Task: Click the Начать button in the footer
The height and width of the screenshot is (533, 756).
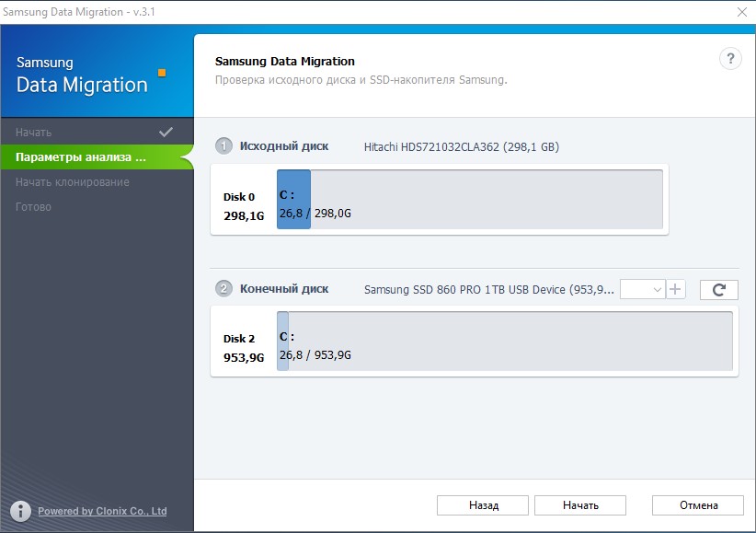Action: pos(580,505)
